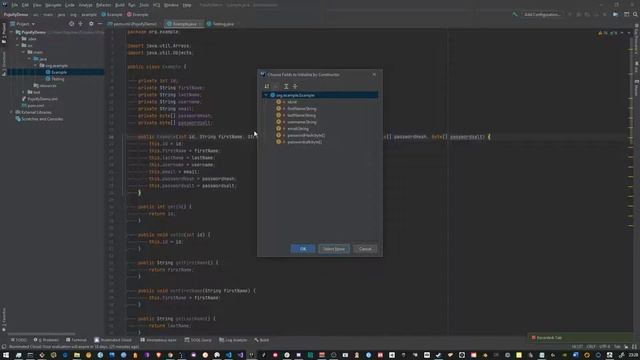Click Select None in the dialog
The width and height of the screenshot is (640, 360).
pyautogui.click(x=334, y=249)
